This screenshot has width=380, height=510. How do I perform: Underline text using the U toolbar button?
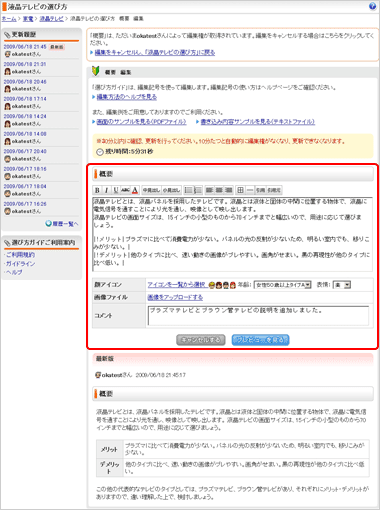[116, 190]
